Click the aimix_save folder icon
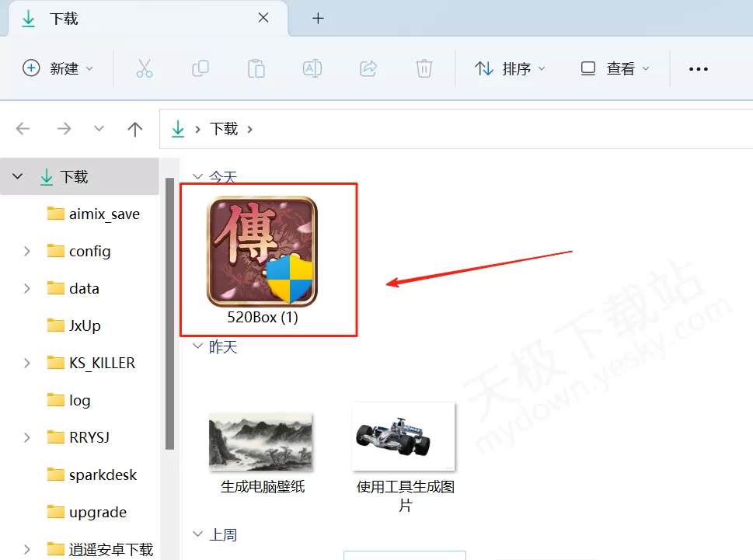Screen dimensions: 753x560 (x=56, y=213)
